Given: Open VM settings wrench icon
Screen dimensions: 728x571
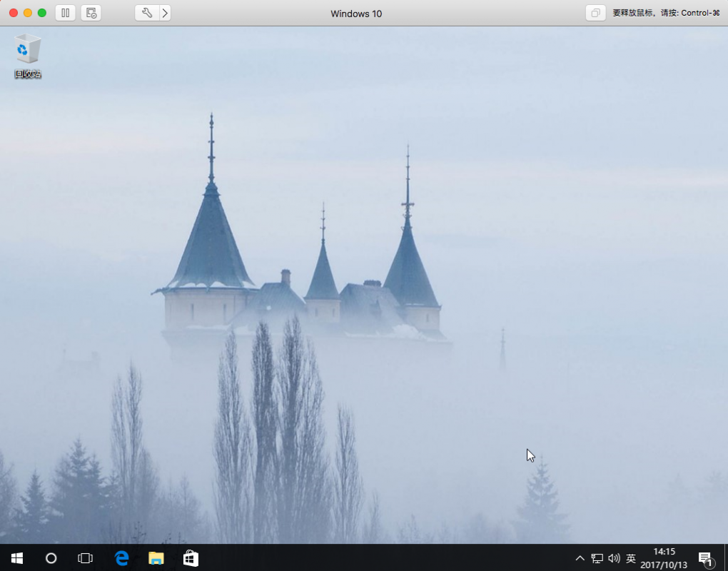Looking at the screenshot, I should pos(147,13).
